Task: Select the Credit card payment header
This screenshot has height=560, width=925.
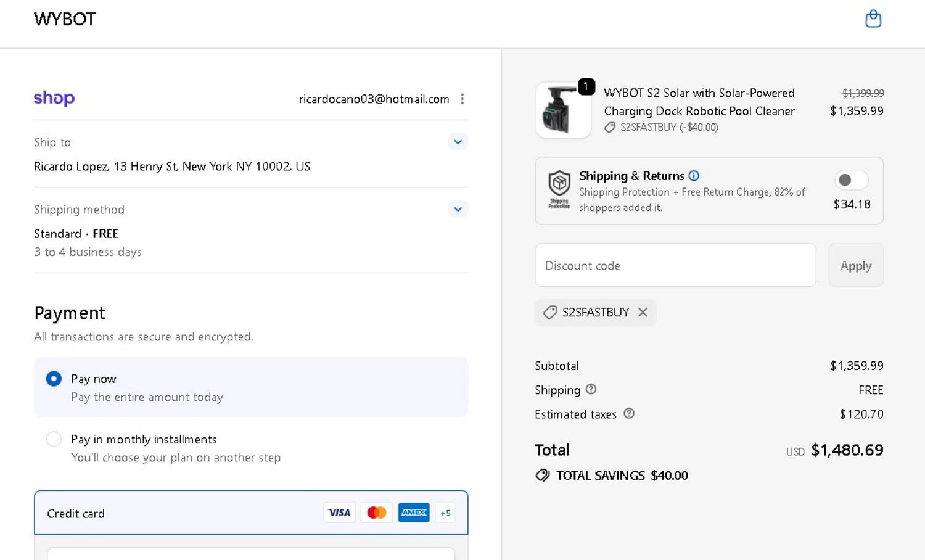Action: tap(251, 513)
